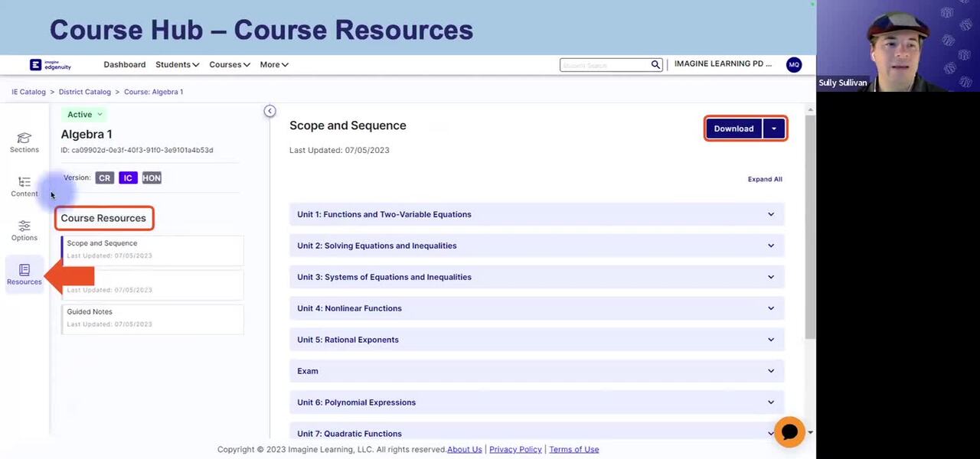Viewport: 980px width, 459px height.
Task: Expand Unit 6: Polynomial Expressions
Action: [537, 402]
